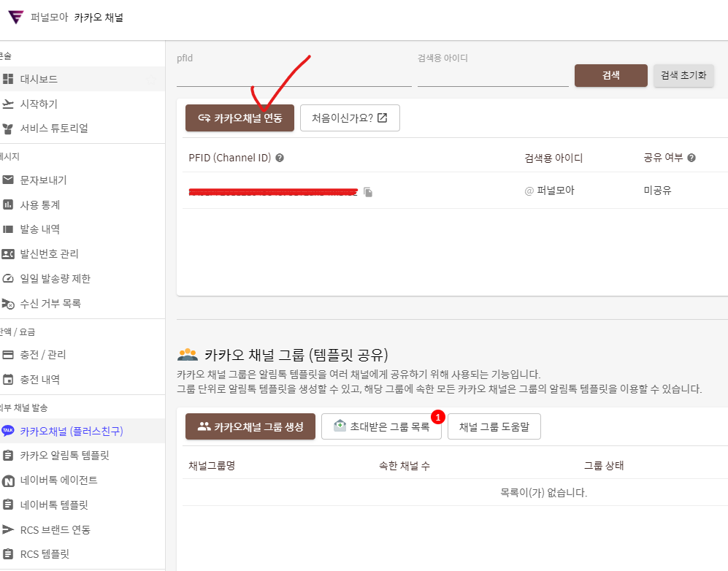Image resolution: width=728 pixels, height=571 pixels.
Task: Click the 채널그룹명 column header
Action: [x=212, y=466]
